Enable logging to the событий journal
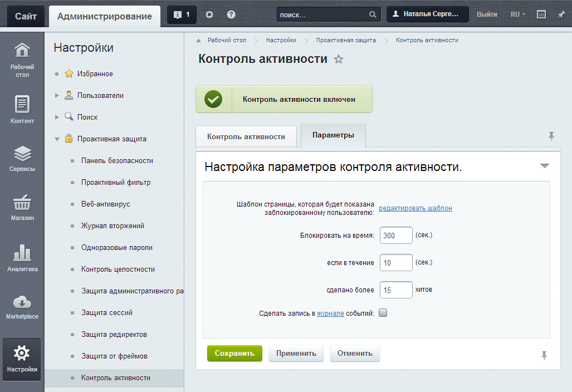The width and height of the screenshot is (572, 392). 383,313
